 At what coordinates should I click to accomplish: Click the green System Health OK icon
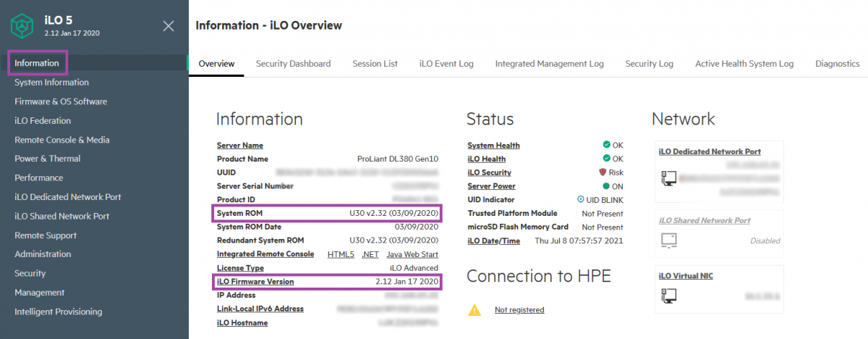tap(606, 145)
